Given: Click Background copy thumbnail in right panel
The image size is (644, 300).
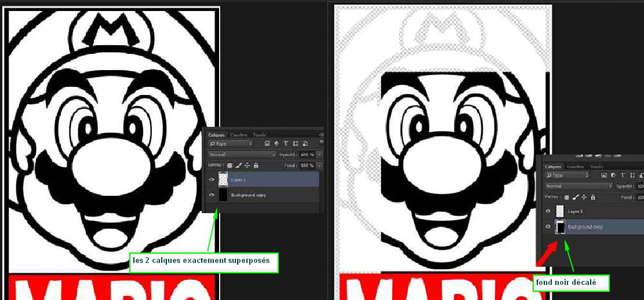Looking at the screenshot, I should (560, 226).
